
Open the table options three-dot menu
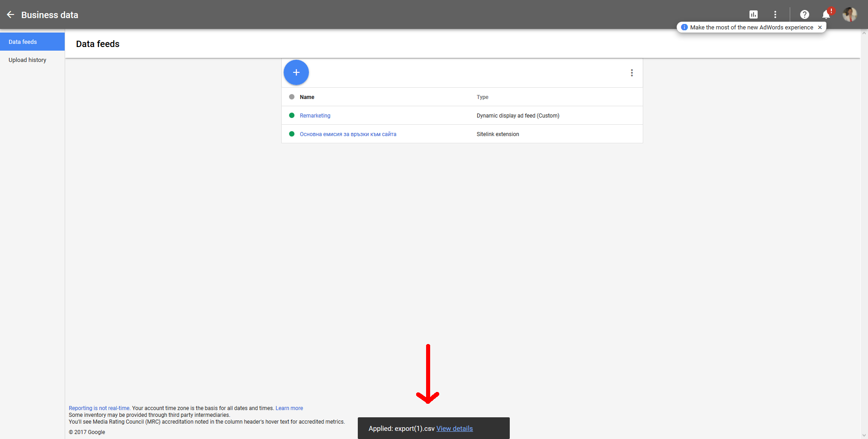pos(631,72)
